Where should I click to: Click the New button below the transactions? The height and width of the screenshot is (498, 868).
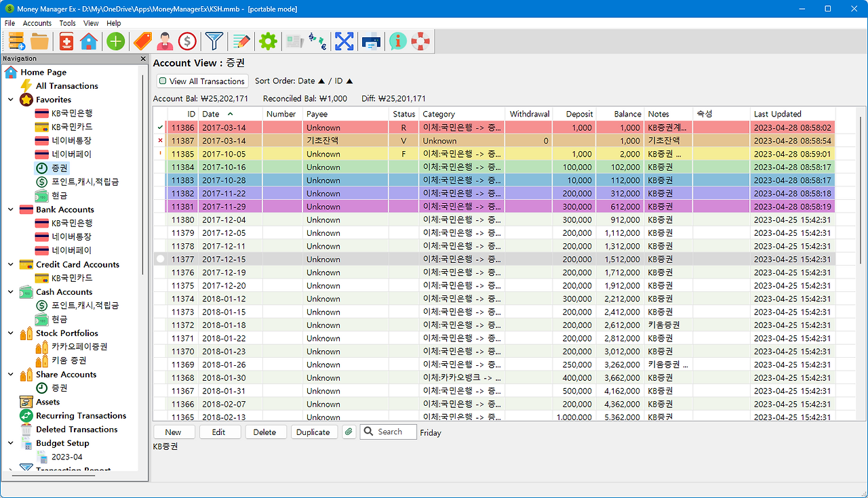pos(174,432)
